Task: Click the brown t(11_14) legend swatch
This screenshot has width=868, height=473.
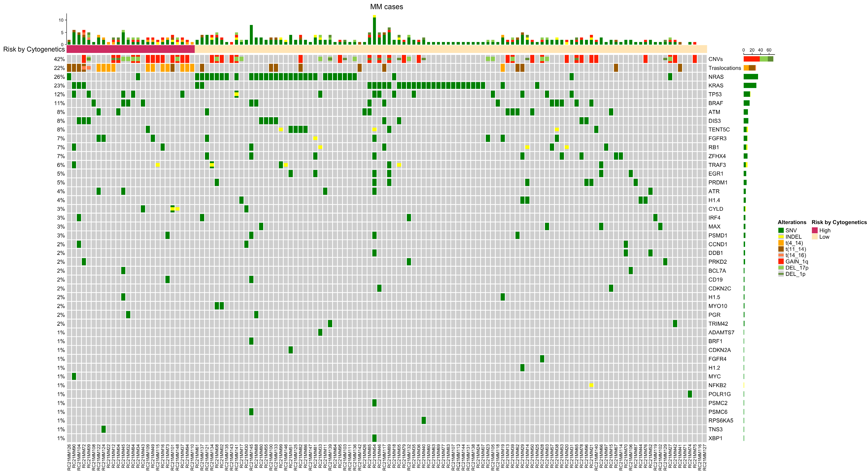Action: click(x=781, y=249)
